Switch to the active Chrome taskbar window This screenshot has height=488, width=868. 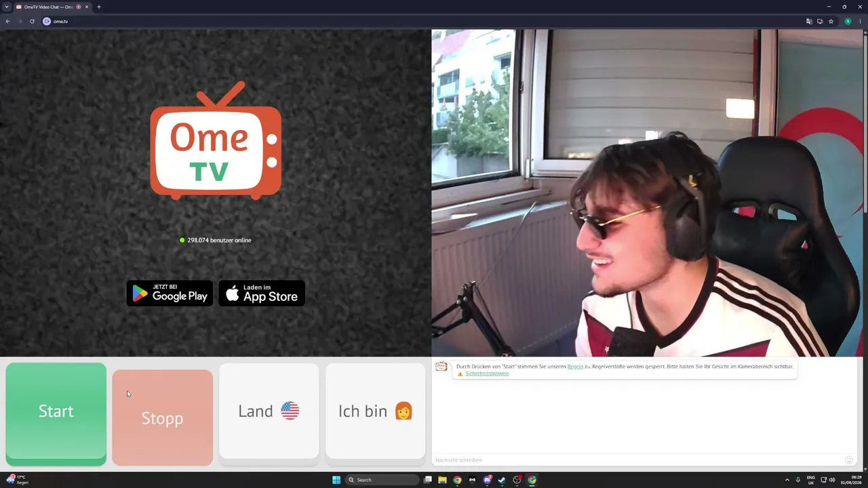tap(532, 480)
